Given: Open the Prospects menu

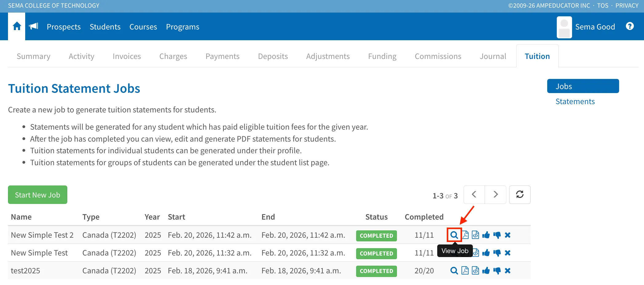Looking at the screenshot, I should point(64,27).
